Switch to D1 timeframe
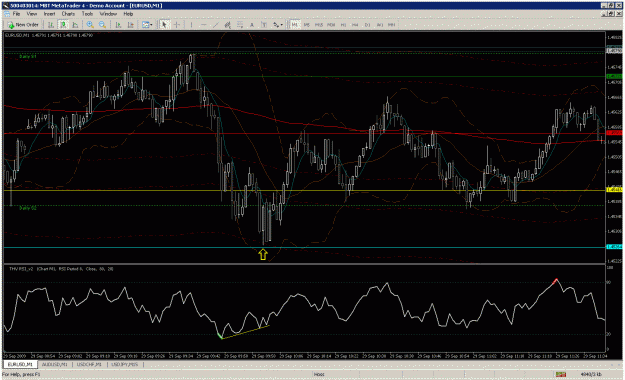625x380 pixels. (368, 25)
